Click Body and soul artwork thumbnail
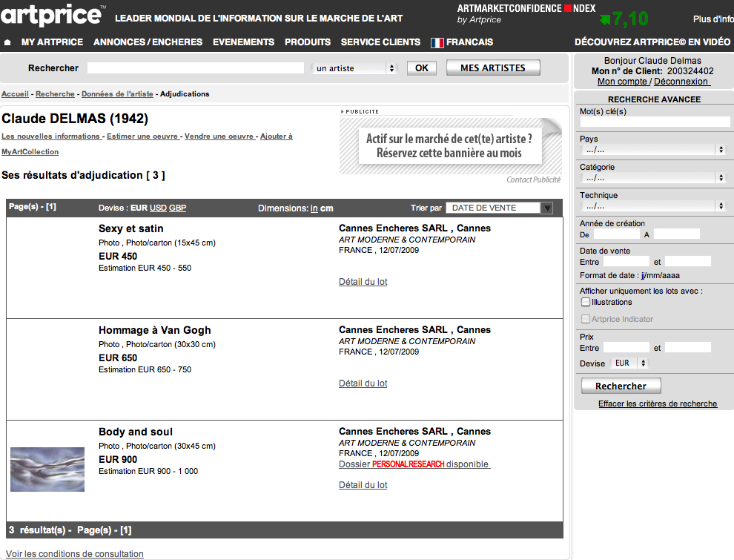The height and width of the screenshot is (560, 734). tap(47, 470)
